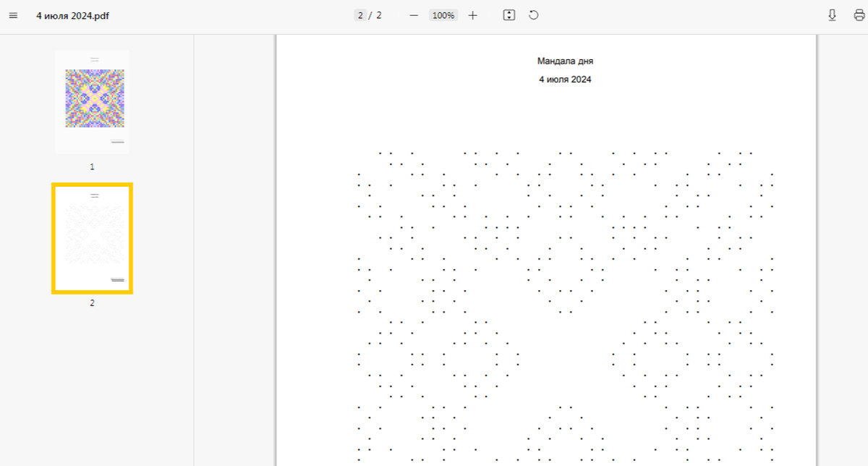Download the PDF file
The height and width of the screenshot is (466, 868).
832,15
